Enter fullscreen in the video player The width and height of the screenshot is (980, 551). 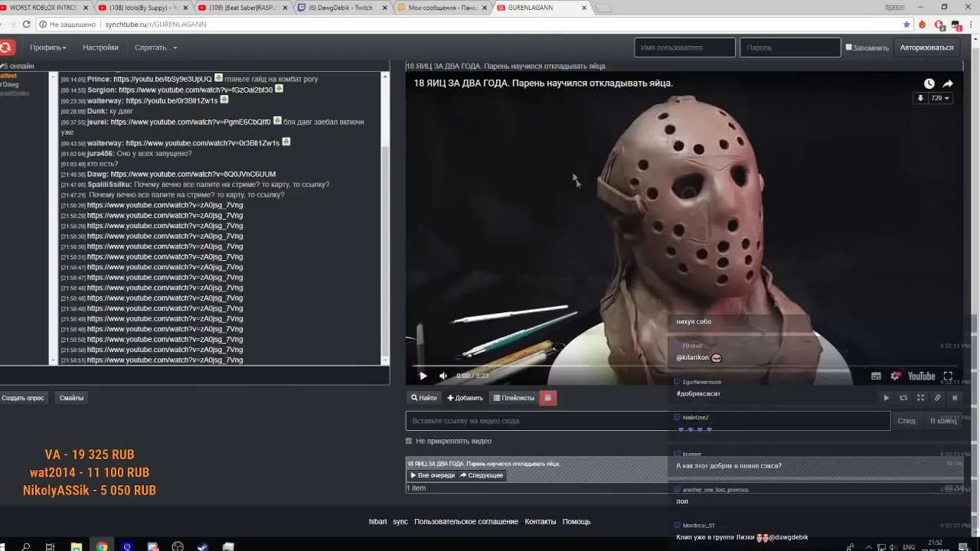(948, 376)
